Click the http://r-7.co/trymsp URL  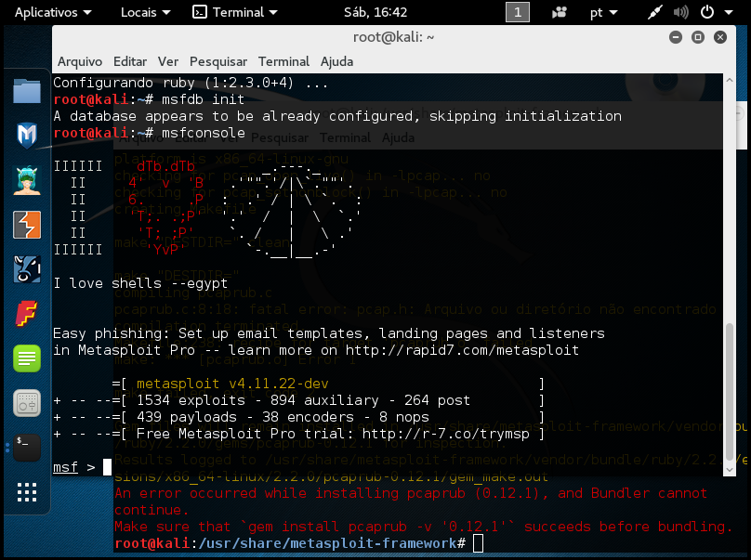(x=446, y=434)
